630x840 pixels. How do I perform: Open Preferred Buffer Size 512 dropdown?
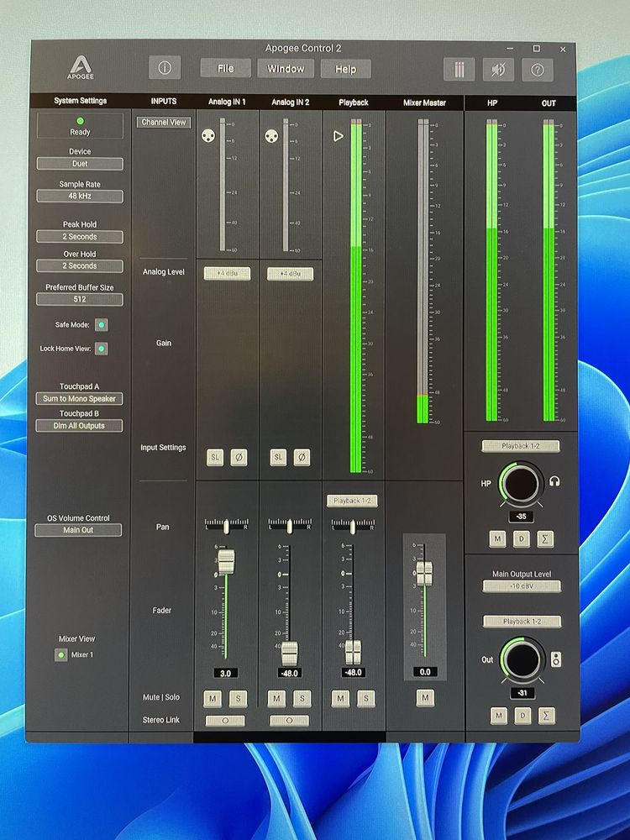tap(80, 300)
